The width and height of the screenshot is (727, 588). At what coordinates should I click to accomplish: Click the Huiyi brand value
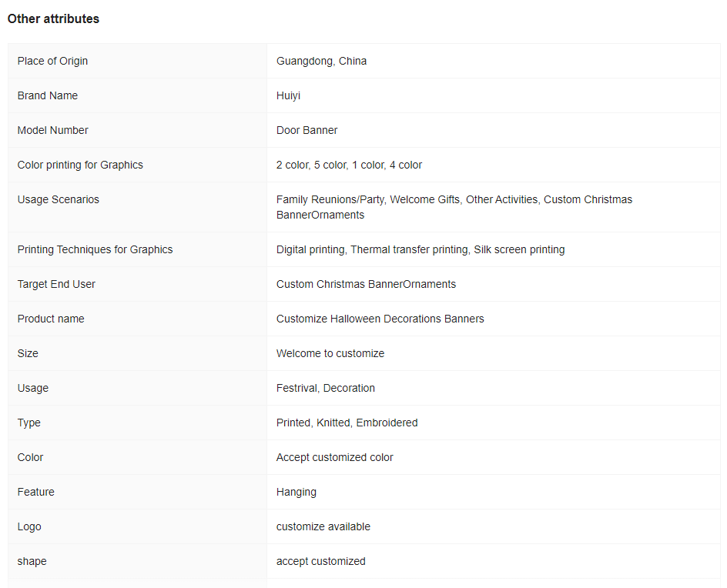point(288,96)
